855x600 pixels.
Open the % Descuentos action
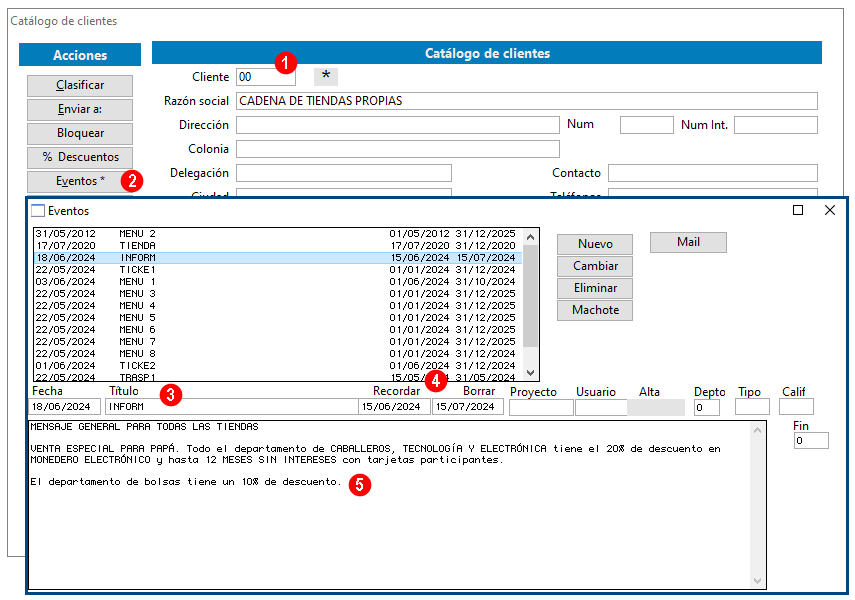pos(80,158)
